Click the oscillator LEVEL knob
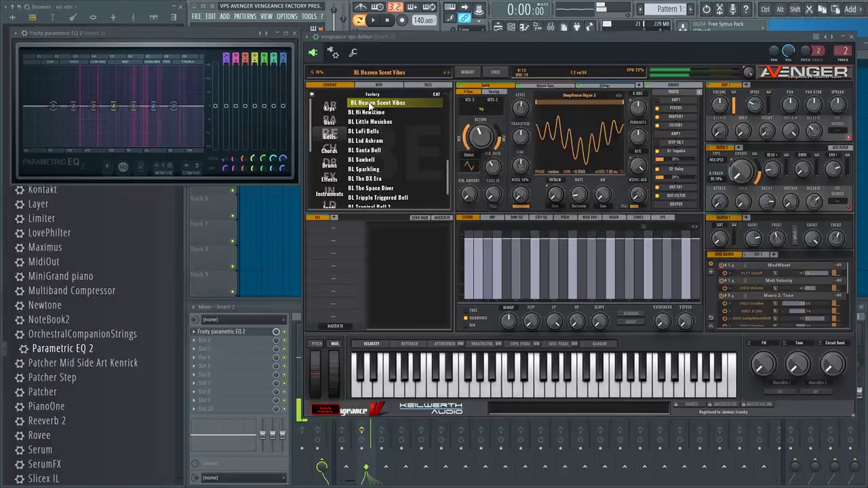 pyautogui.click(x=520, y=108)
